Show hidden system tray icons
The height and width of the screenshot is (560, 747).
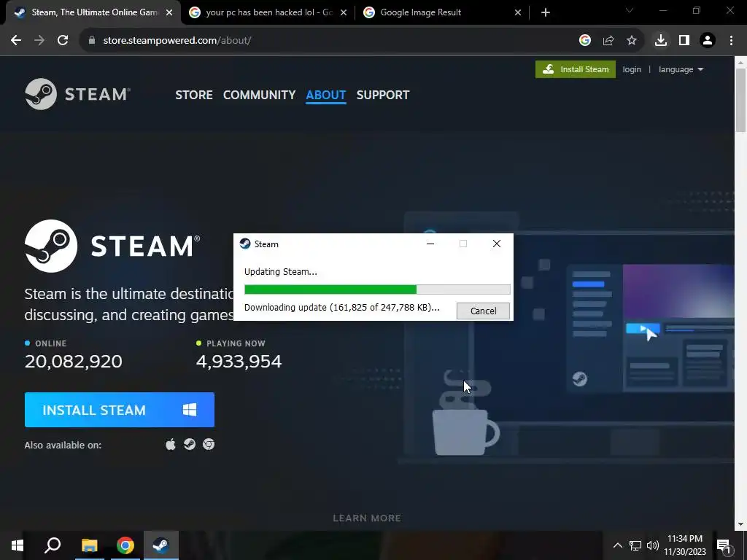[x=617, y=545]
